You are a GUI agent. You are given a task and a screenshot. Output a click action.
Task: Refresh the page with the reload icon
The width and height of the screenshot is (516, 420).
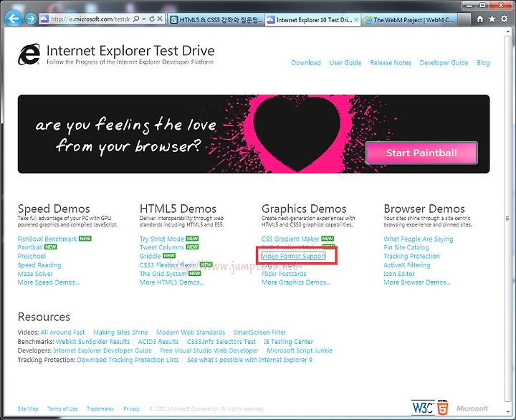[152, 19]
